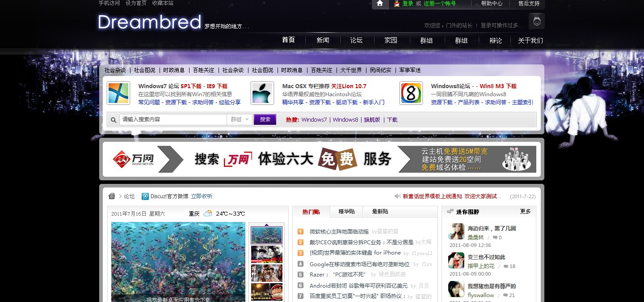Image resolution: width=644 pixels, height=302 pixels.
Task: Click flyswallow's avatar picture
Action: pyautogui.click(x=456, y=289)
